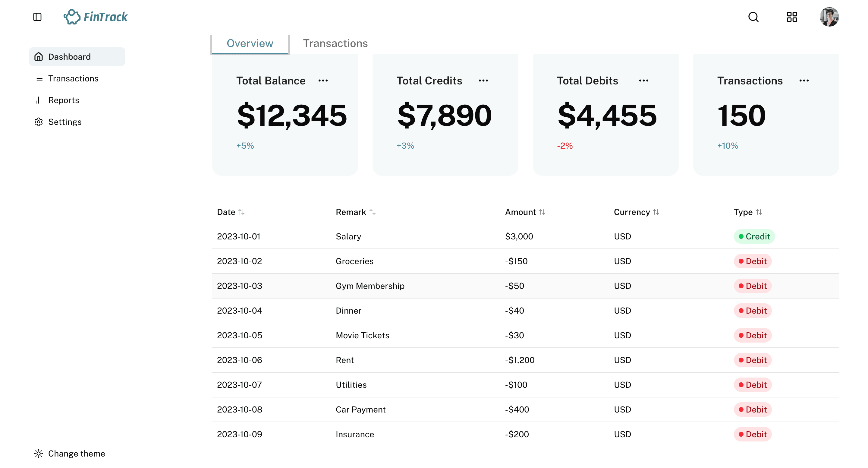The width and height of the screenshot is (868, 468).
Task: Open the Transactions card options menu
Action: click(803, 81)
